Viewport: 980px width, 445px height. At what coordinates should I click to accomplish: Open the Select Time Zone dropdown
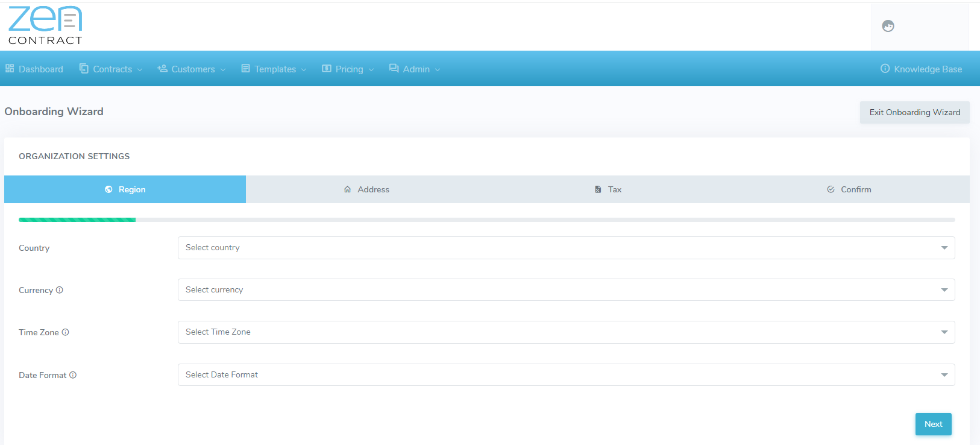(x=566, y=332)
